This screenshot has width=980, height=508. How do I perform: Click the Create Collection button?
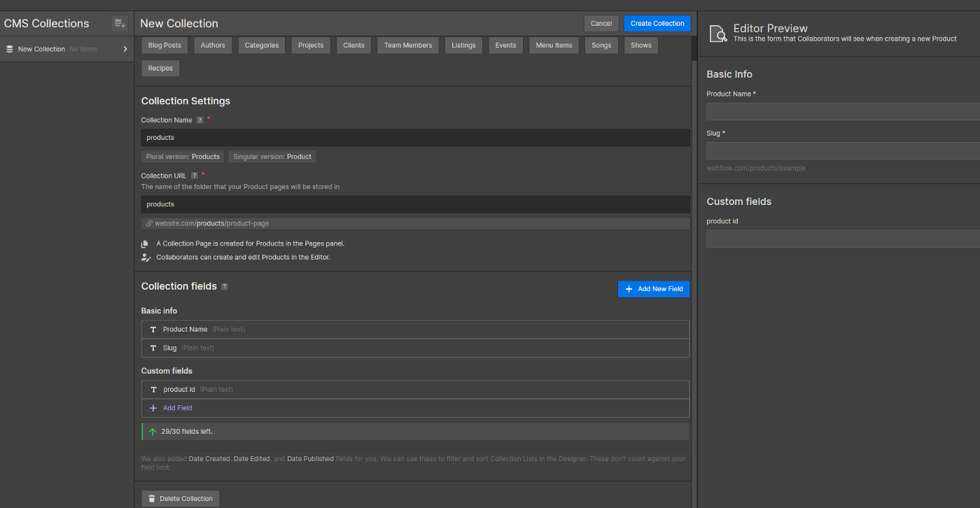coord(657,24)
